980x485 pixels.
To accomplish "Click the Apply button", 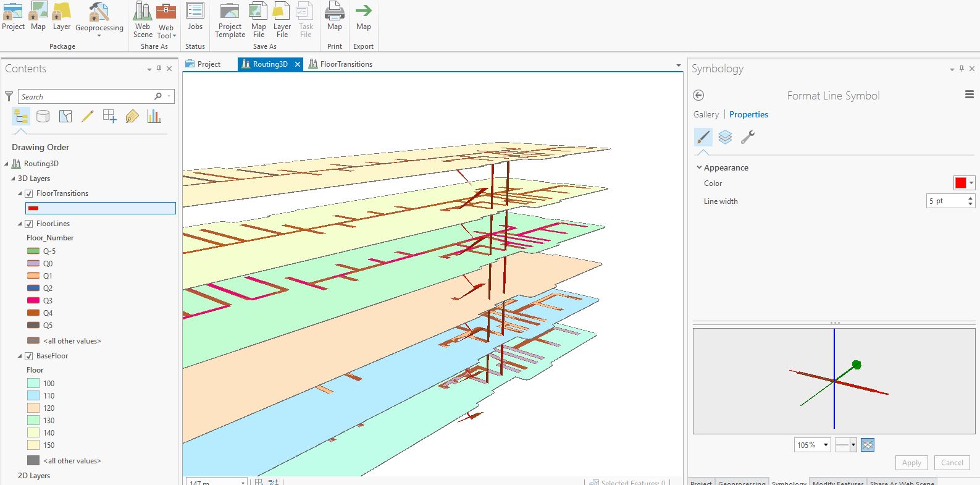I will (x=911, y=463).
